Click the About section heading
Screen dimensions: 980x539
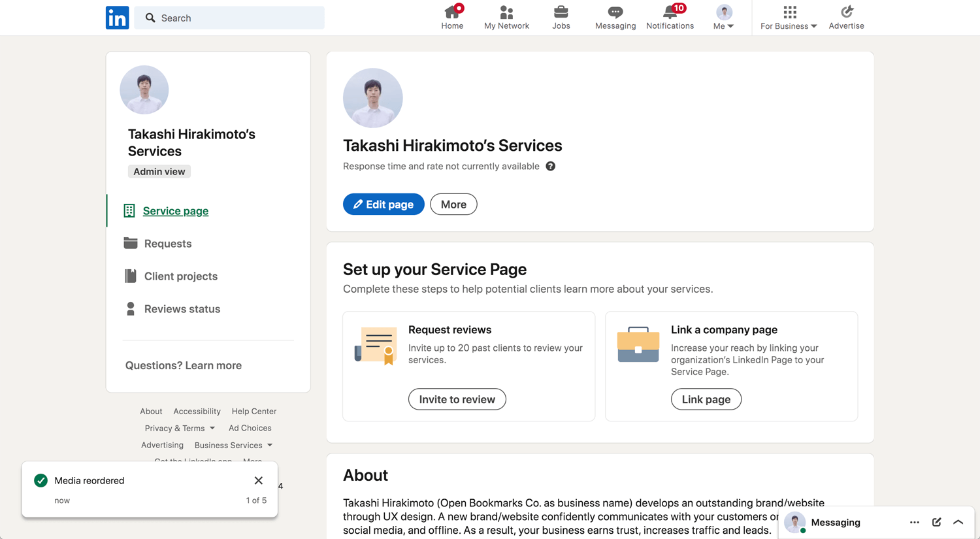click(365, 475)
